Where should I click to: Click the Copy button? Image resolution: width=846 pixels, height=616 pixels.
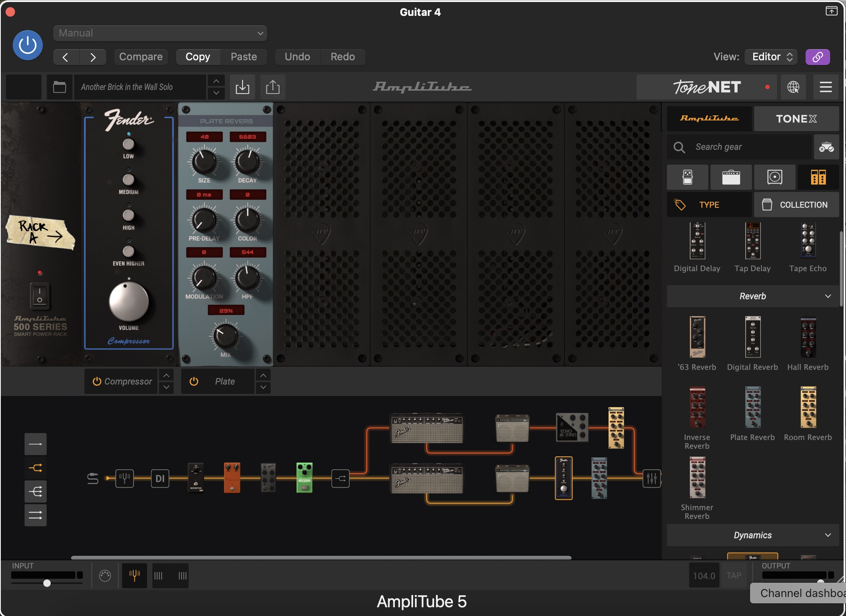pyautogui.click(x=198, y=57)
